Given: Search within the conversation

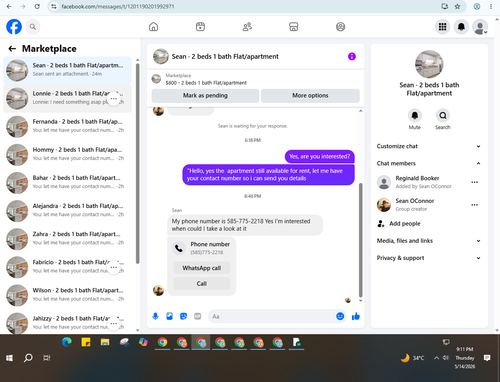Looking at the screenshot, I should point(443,115).
